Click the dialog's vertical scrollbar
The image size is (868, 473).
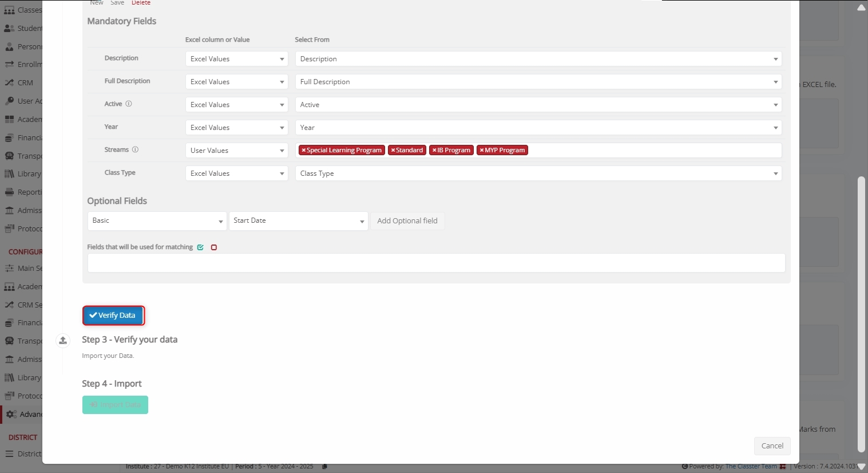click(x=861, y=315)
